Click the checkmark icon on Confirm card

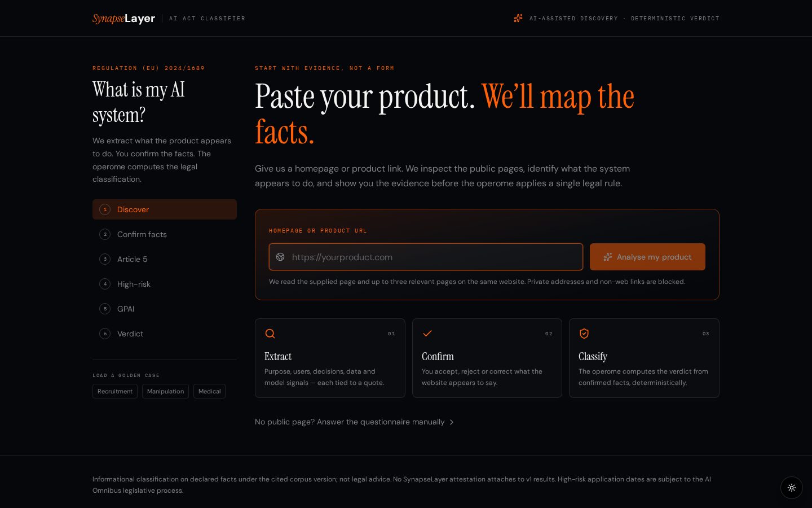click(427, 334)
